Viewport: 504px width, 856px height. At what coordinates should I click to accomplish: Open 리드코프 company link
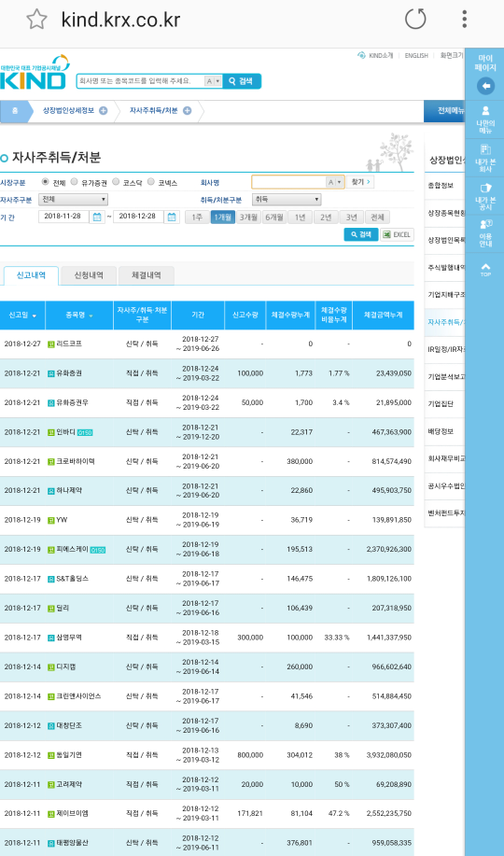pos(69,344)
